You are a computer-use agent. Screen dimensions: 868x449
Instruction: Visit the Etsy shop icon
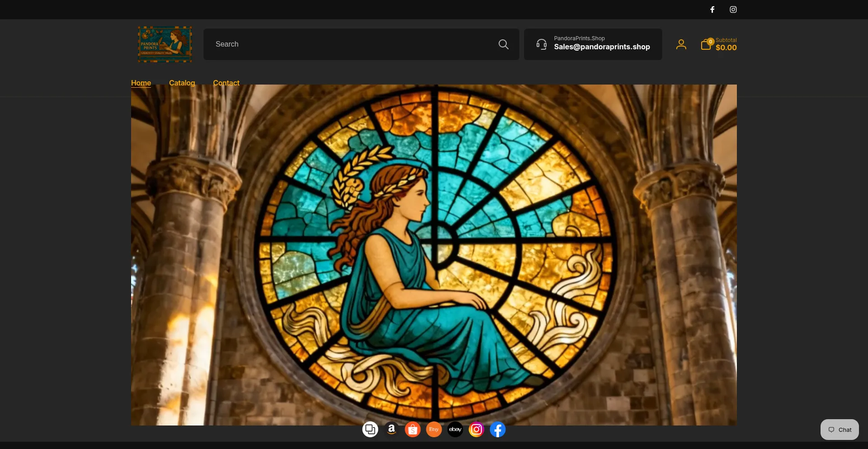434,429
